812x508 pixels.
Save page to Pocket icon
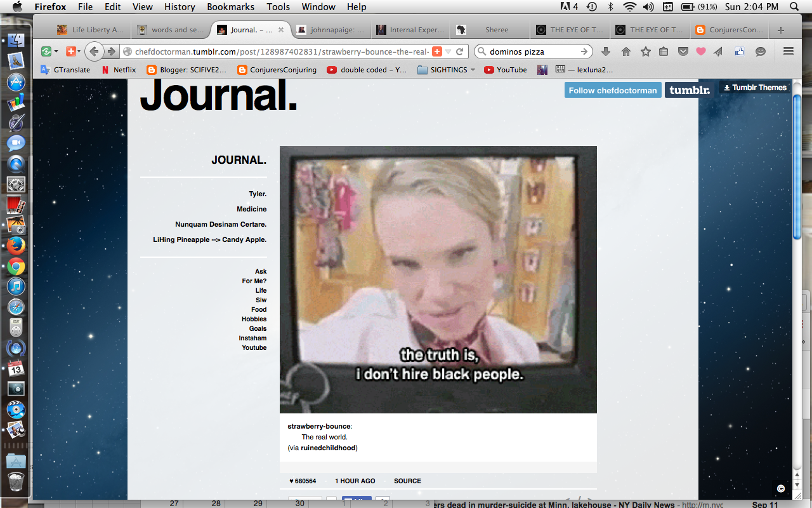coord(683,51)
